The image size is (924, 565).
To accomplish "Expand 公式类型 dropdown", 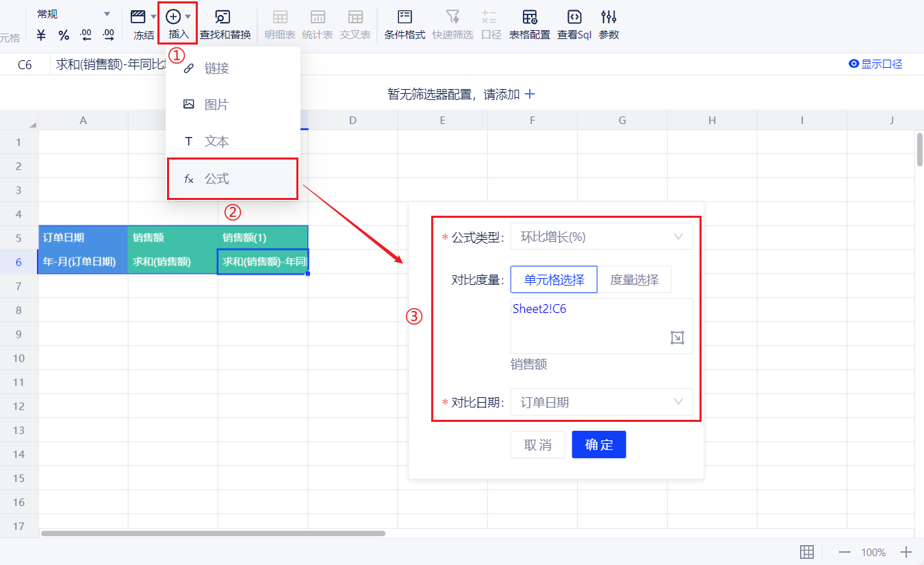I will [602, 237].
